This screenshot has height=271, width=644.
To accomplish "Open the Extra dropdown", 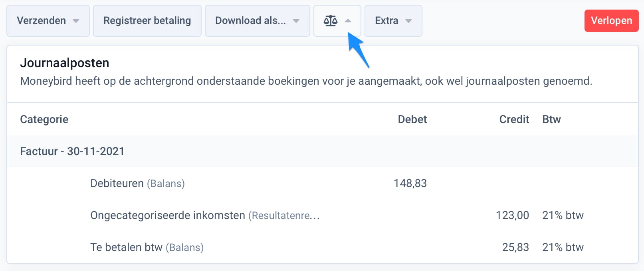I will click(408, 22).
